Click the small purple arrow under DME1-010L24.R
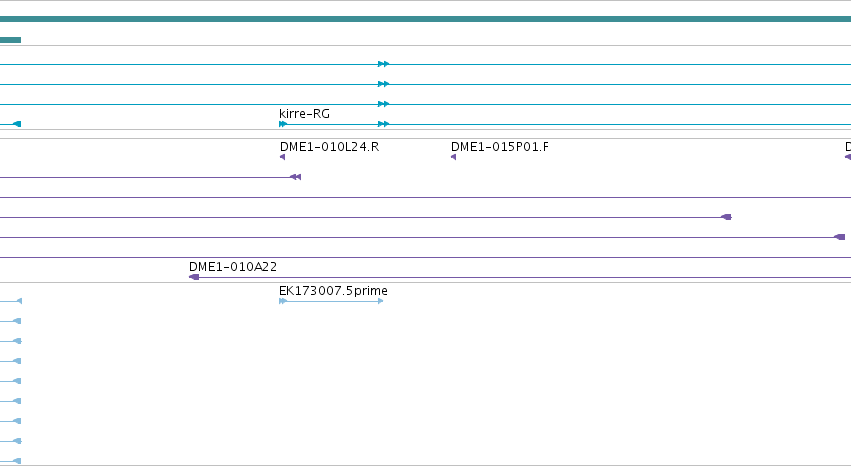The image size is (851, 466). click(282, 157)
